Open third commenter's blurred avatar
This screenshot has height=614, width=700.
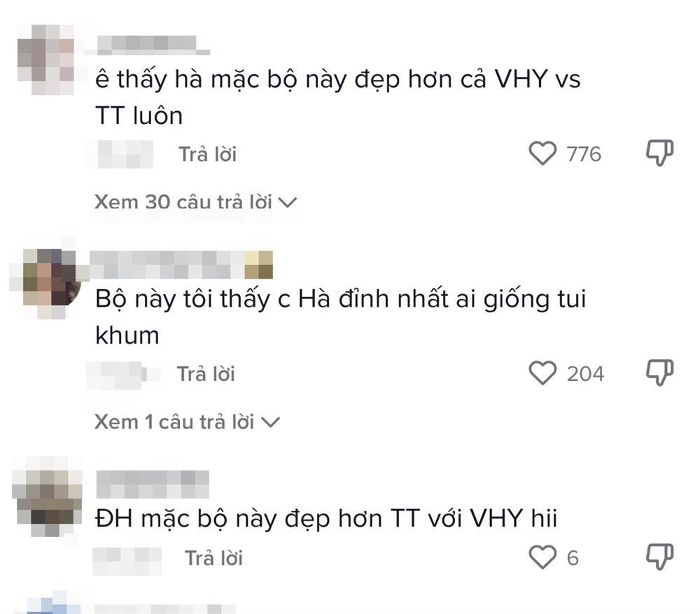pos(47,496)
